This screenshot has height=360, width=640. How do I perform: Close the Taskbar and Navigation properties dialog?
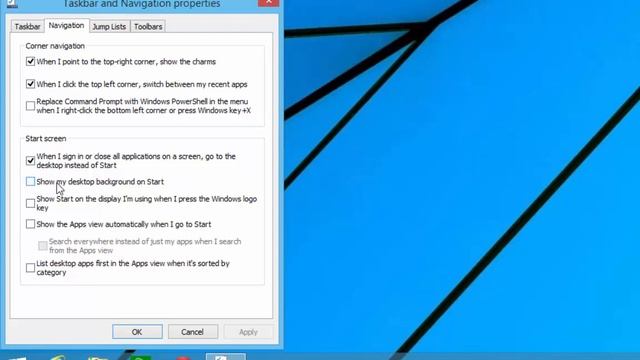(269, 3)
